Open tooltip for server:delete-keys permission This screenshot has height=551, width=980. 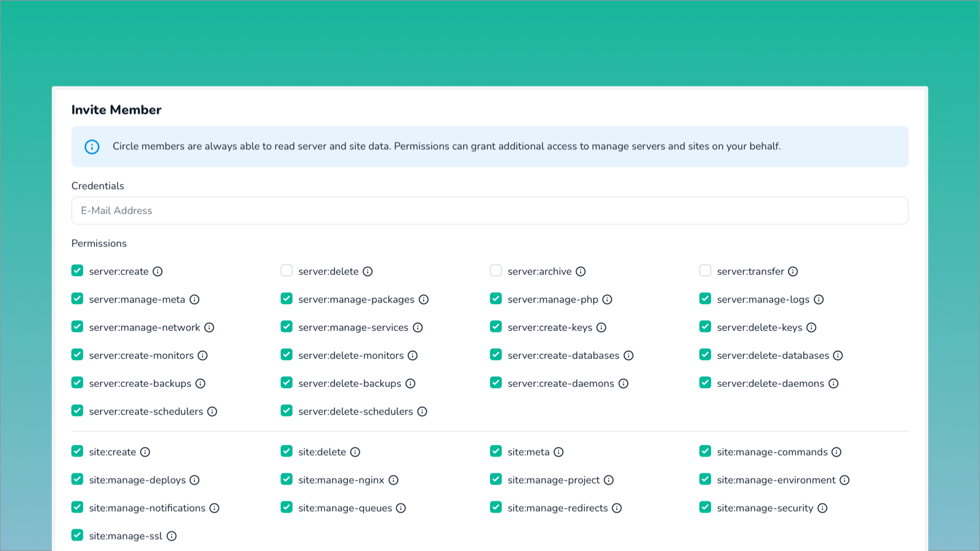pos(812,328)
